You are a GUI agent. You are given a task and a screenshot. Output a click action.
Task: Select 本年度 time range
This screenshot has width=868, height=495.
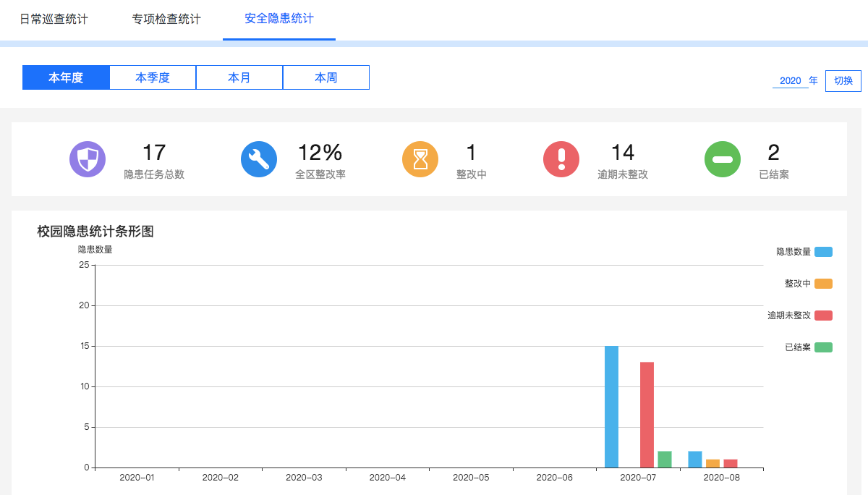[66, 77]
